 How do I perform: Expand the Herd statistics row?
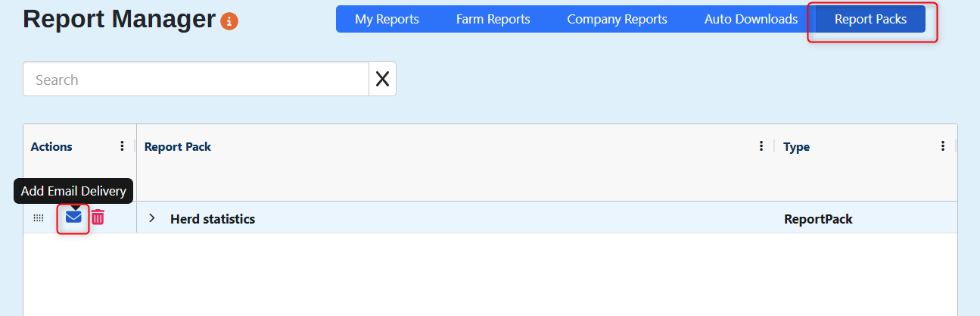152,218
